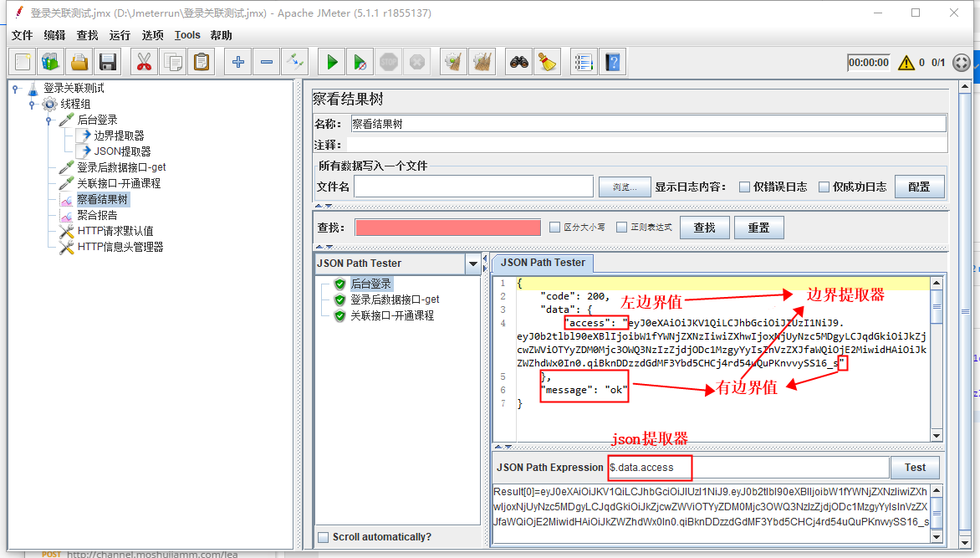Click the 浏览... button
This screenshot has height=558, width=980.
(x=625, y=187)
